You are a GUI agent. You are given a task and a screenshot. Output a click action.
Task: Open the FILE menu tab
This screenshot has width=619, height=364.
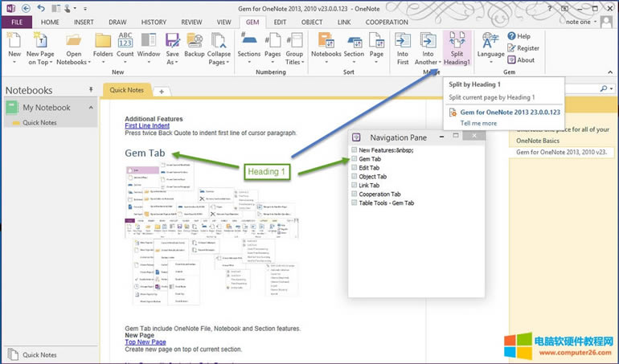[16, 22]
